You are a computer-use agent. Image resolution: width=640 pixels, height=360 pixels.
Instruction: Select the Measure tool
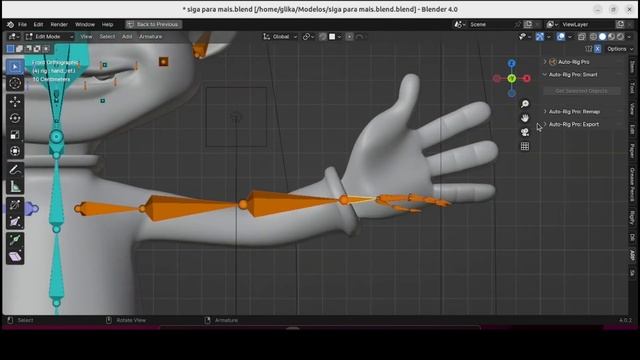[x=15, y=187]
